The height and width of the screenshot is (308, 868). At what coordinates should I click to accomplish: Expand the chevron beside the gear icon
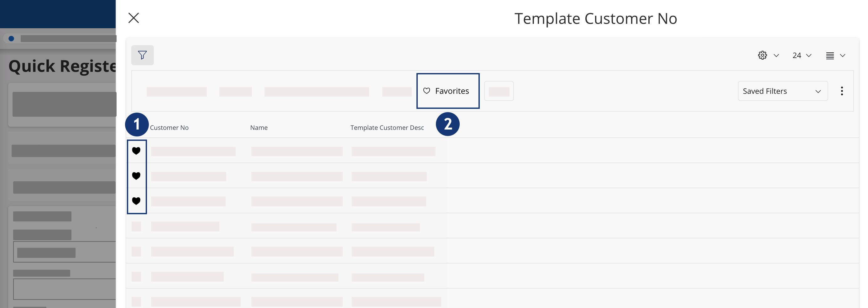coord(776,56)
